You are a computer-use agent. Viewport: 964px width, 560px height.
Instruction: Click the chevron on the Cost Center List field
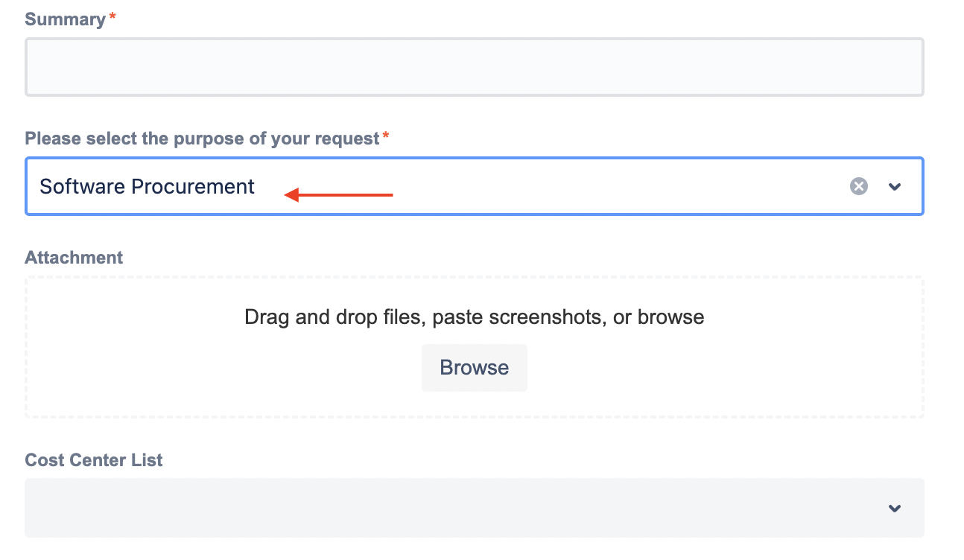[893, 508]
